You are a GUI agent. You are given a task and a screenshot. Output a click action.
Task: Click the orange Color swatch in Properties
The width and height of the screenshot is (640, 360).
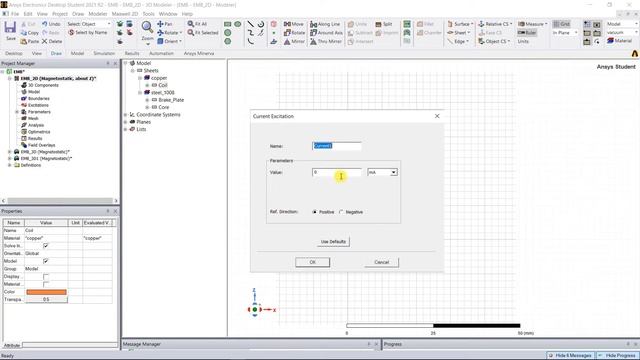(x=46, y=292)
